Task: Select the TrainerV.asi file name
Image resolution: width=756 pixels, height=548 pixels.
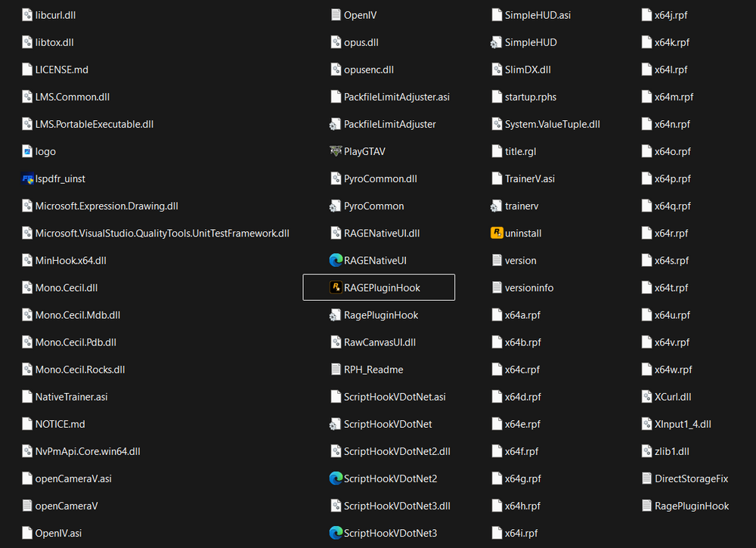Action: click(530, 179)
